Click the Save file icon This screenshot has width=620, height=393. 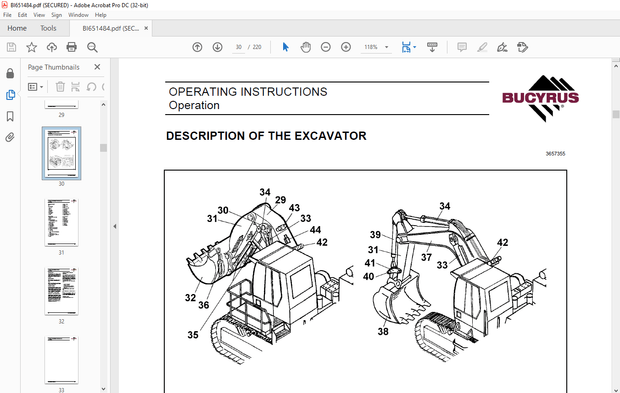point(11,47)
